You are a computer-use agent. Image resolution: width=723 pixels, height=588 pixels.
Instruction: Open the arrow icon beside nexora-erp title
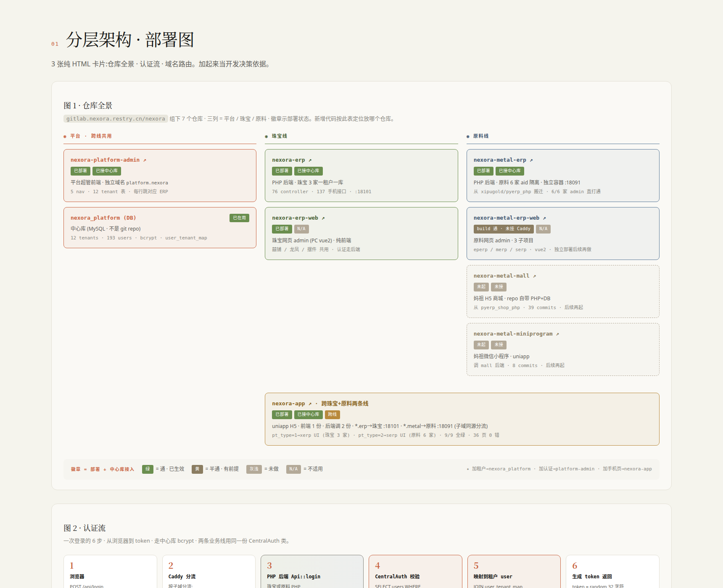(x=310, y=160)
